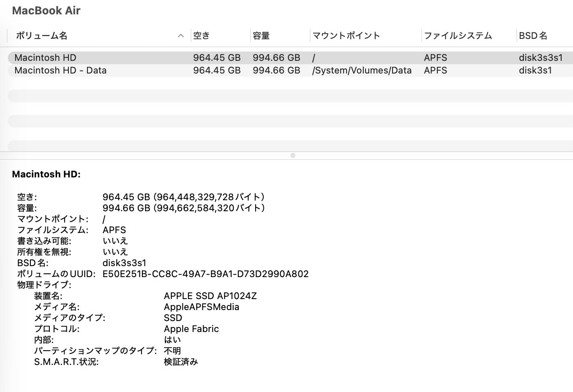The width and height of the screenshot is (573, 392).
Task: Click the /System/Volumes/Data mount point text
Action: tap(362, 71)
